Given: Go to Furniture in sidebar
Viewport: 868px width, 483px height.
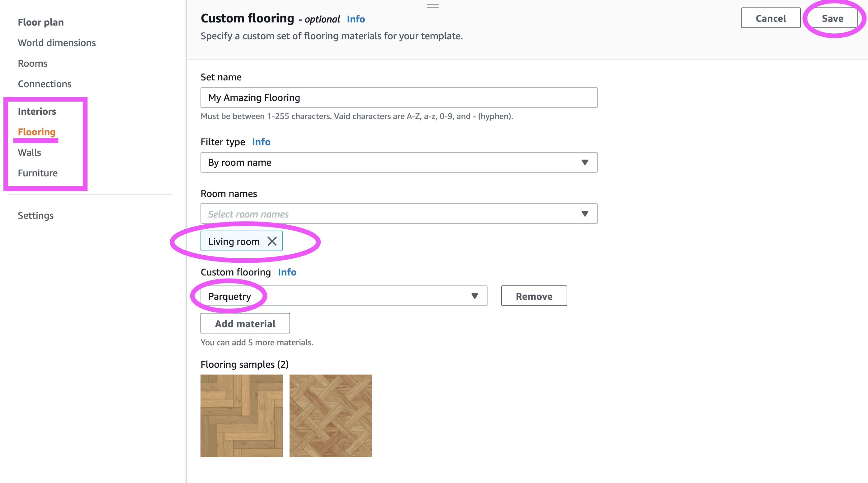Looking at the screenshot, I should [x=37, y=173].
